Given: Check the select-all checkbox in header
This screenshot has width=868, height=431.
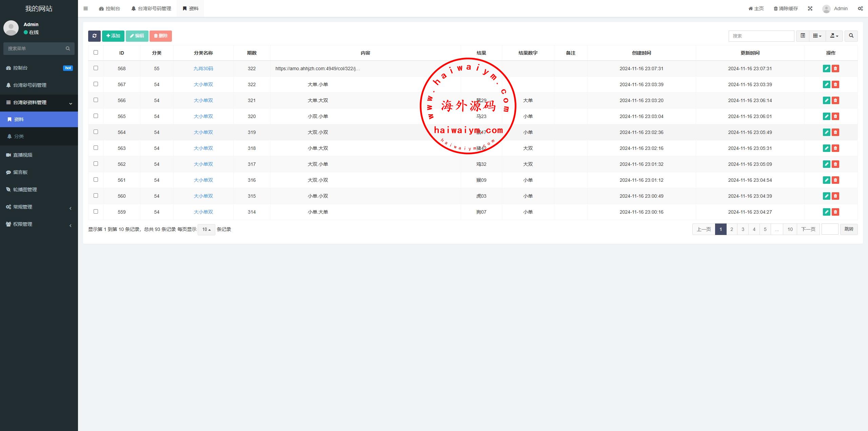Looking at the screenshot, I should pos(96,53).
